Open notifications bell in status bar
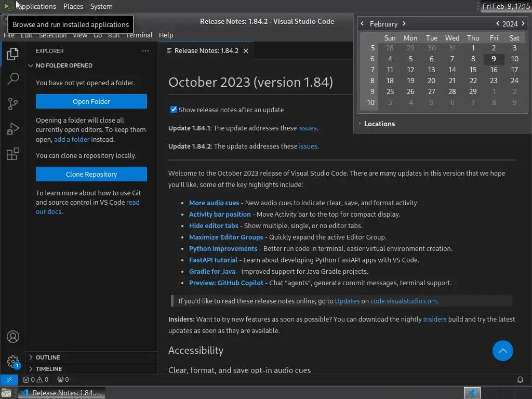This screenshot has width=532, height=399. pos(520,379)
